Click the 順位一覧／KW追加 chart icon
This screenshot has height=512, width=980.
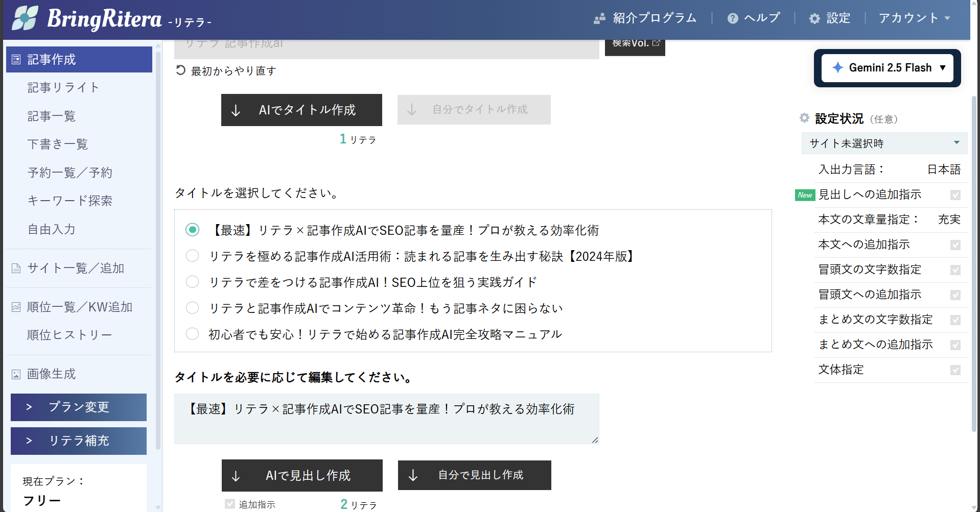16,307
